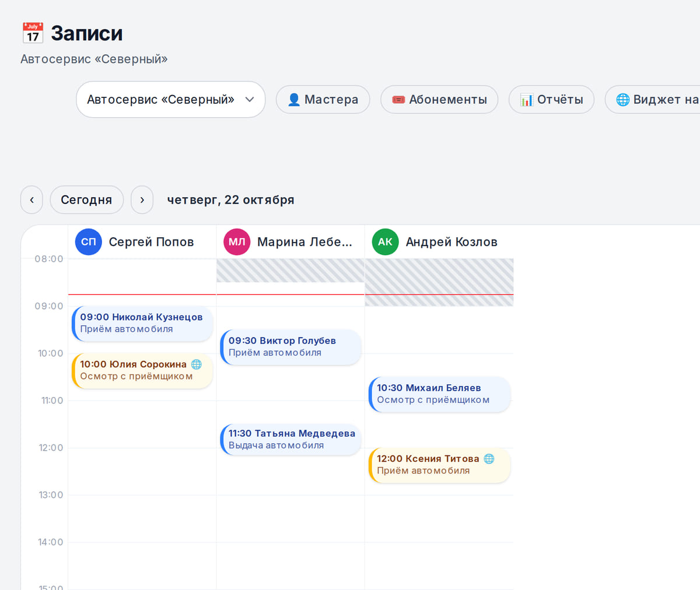This screenshot has width=700, height=590.
Task: Open the 09:30 Виктор Голубев appointment
Action: coord(290,347)
